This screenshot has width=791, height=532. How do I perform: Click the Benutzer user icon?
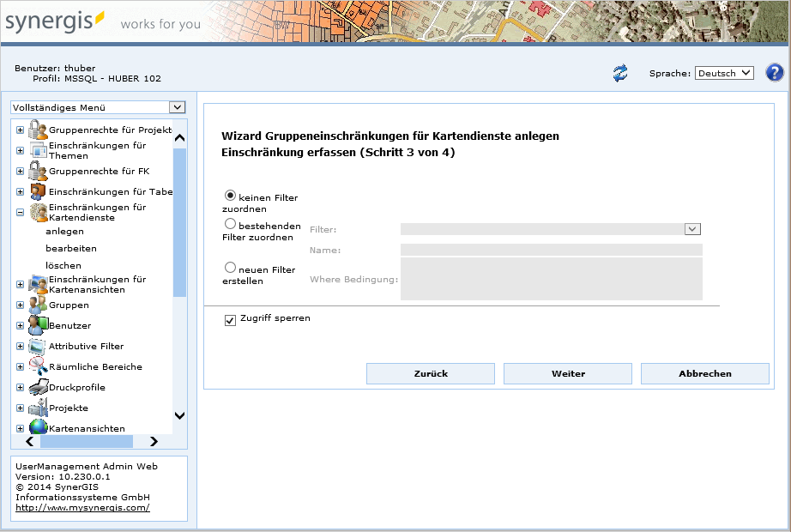click(x=37, y=325)
